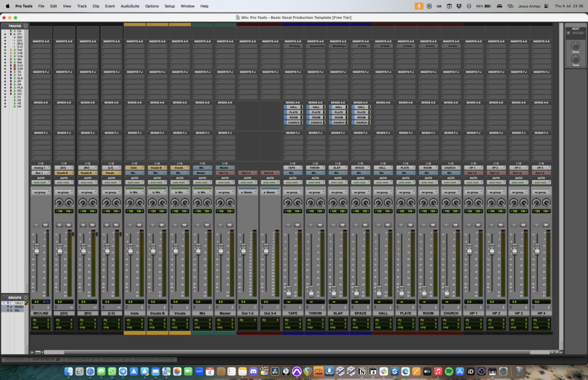The width and height of the screenshot is (588, 380).
Task: Open the Window menu
Action: tap(187, 6)
